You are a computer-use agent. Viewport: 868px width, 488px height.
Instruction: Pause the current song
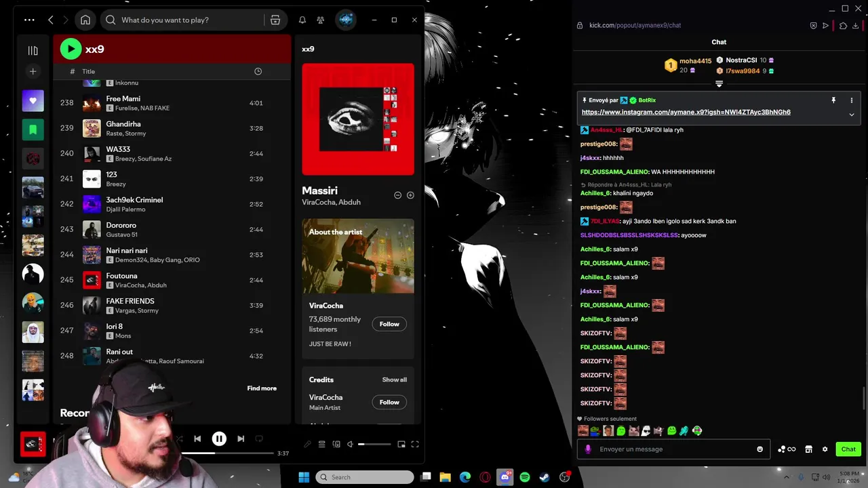pos(219,439)
